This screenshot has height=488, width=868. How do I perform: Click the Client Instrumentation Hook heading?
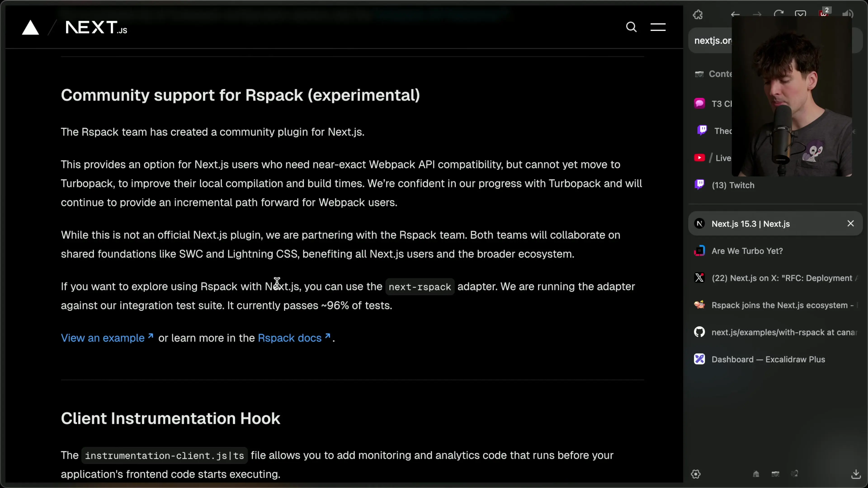170,418
